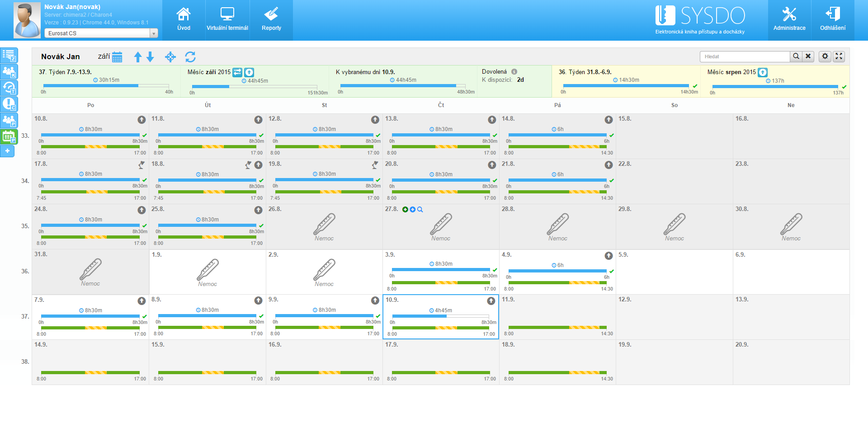Image resolution: width=868 pixels, height=432 pixels.
Task: Click green plus icon on 27.8.
Action: [x=405, y=210]
